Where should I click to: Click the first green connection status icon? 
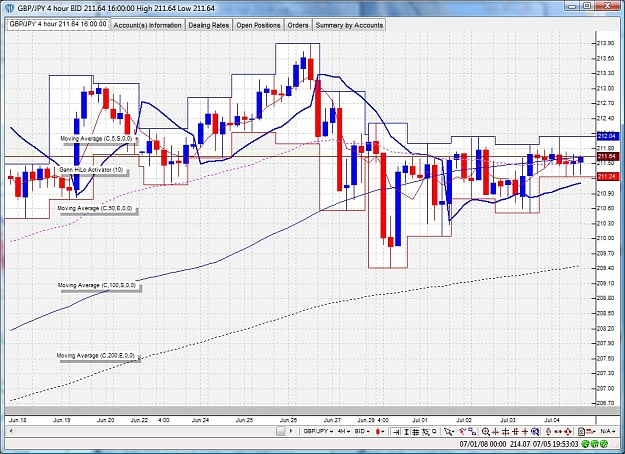click(x=586, y=444)
